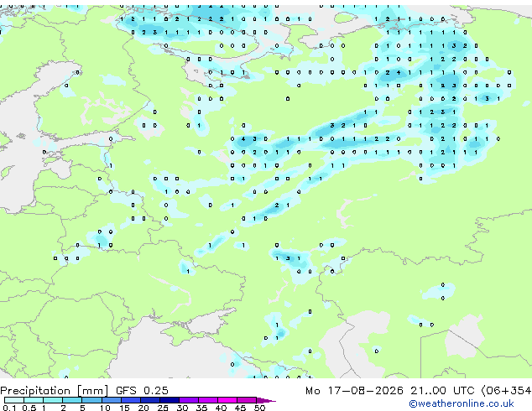This screenshot has height=411, width=532.
Task: Click the legend arrow tip above 50
Action: coord(266,400)
